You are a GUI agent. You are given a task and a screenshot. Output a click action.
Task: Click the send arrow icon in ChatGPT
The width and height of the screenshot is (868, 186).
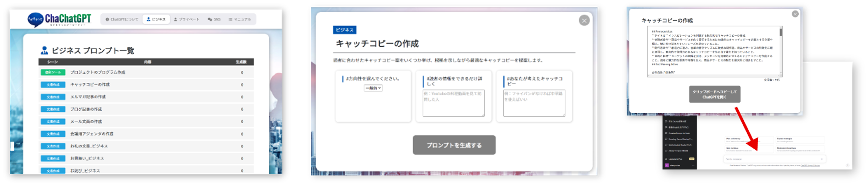[822, 159]
